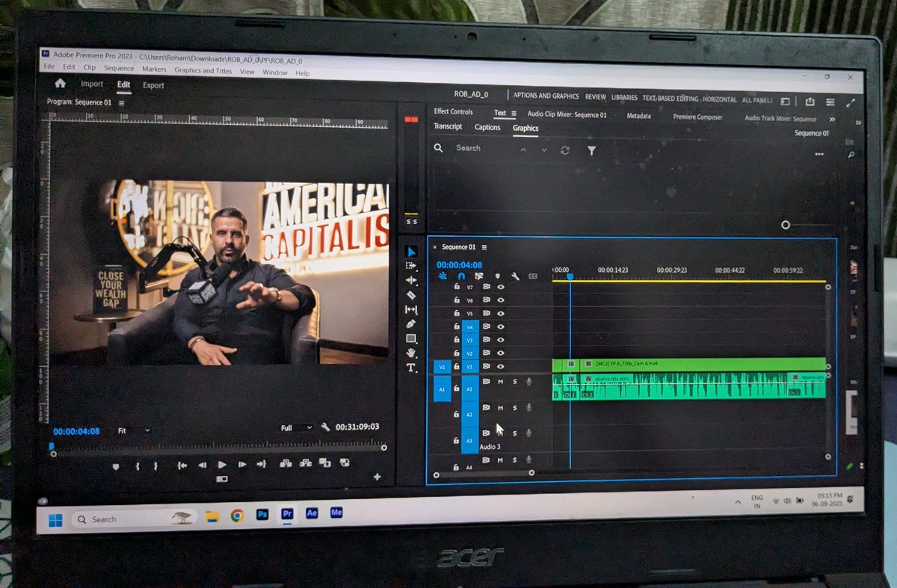Open the Effect Controls tab

point(454,111)
